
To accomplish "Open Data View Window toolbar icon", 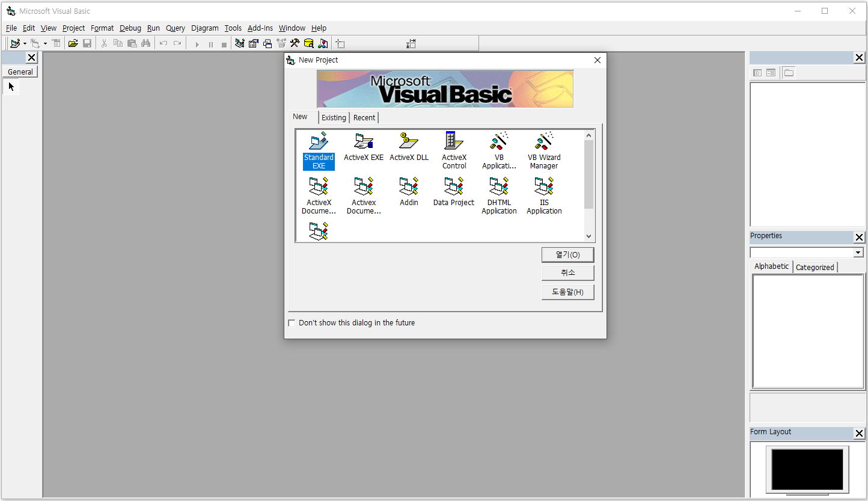I will 308,43.
